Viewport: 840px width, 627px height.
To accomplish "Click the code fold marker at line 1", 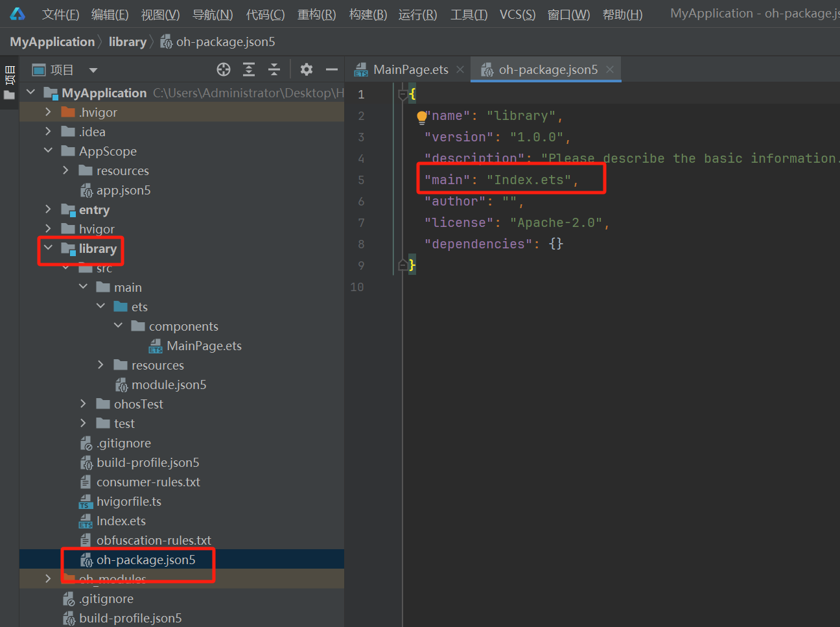I will coord(403,95).
